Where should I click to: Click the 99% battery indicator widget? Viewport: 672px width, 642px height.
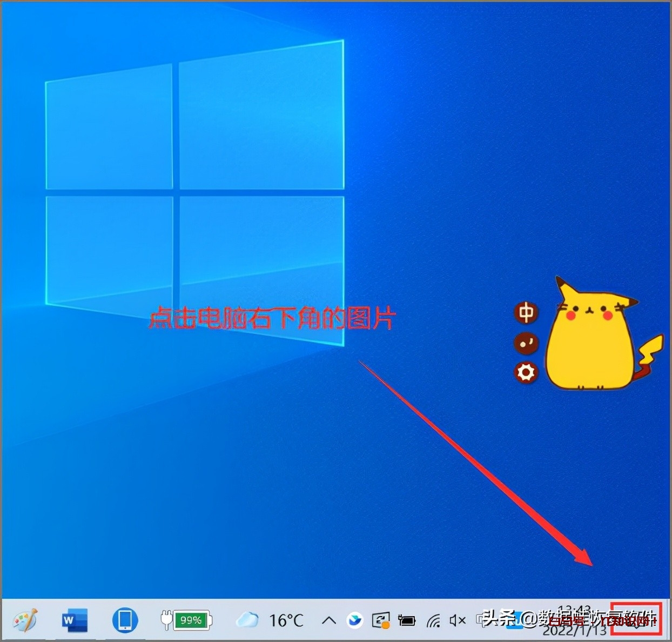tap(186, 620)
